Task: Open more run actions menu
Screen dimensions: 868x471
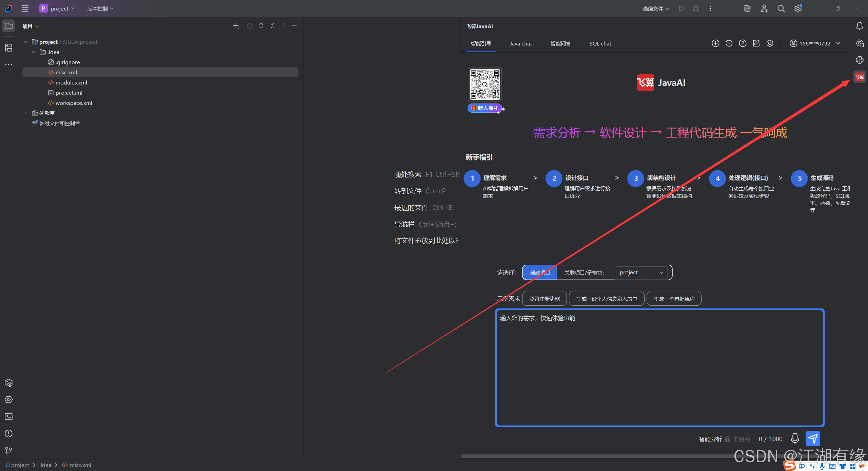Action: 710,8
